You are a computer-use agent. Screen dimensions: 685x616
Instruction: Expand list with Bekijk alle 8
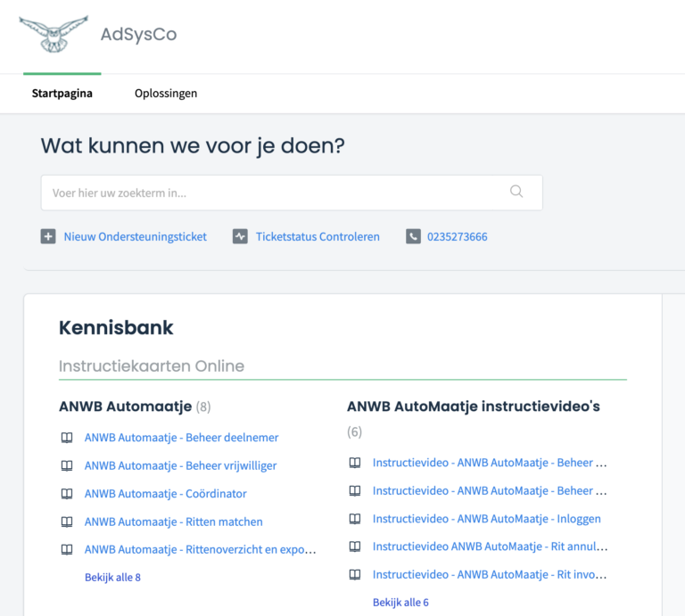[x=112, y=577]
